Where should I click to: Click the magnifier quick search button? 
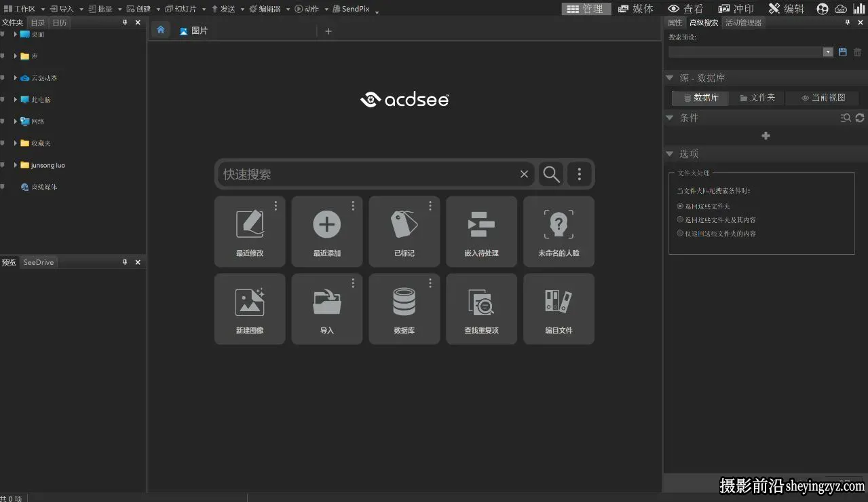(x=551, y=174)
